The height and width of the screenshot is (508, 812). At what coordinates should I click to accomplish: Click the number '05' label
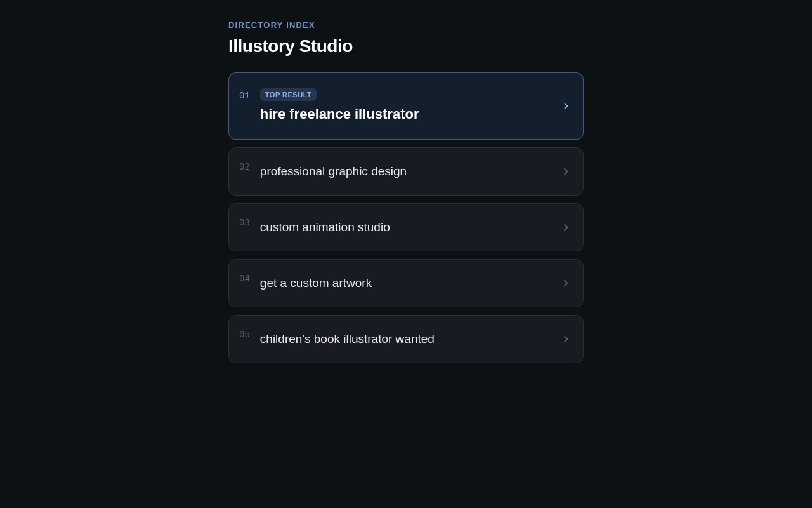coord(244,335)
